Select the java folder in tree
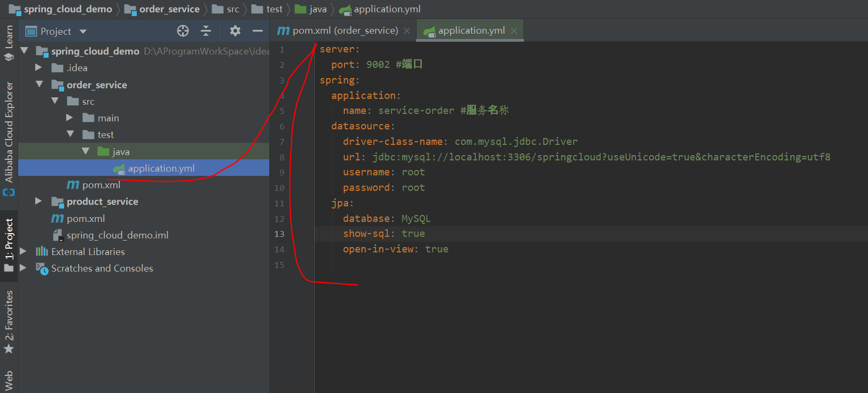The width and height of the screenshot is (868, 393). (x=144, y=151)
